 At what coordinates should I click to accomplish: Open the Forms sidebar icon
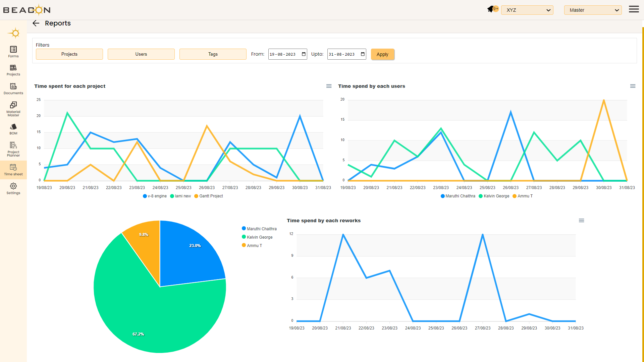click(13, 52)
